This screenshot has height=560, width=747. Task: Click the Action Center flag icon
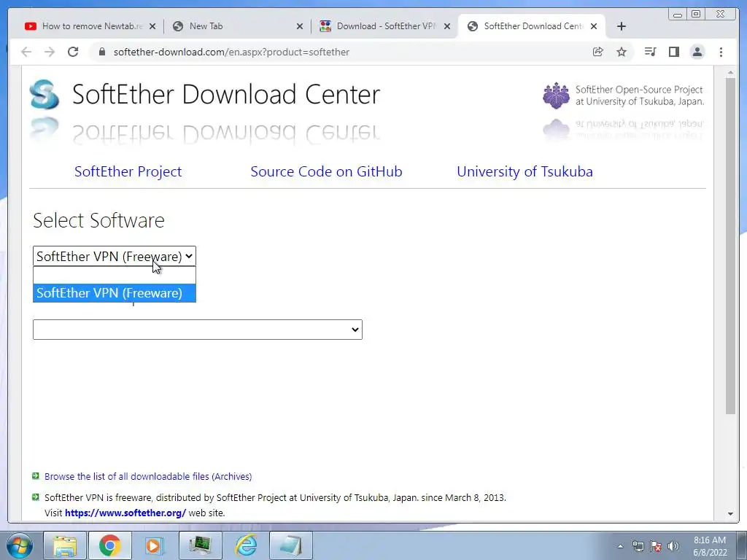tap(656, 546)
